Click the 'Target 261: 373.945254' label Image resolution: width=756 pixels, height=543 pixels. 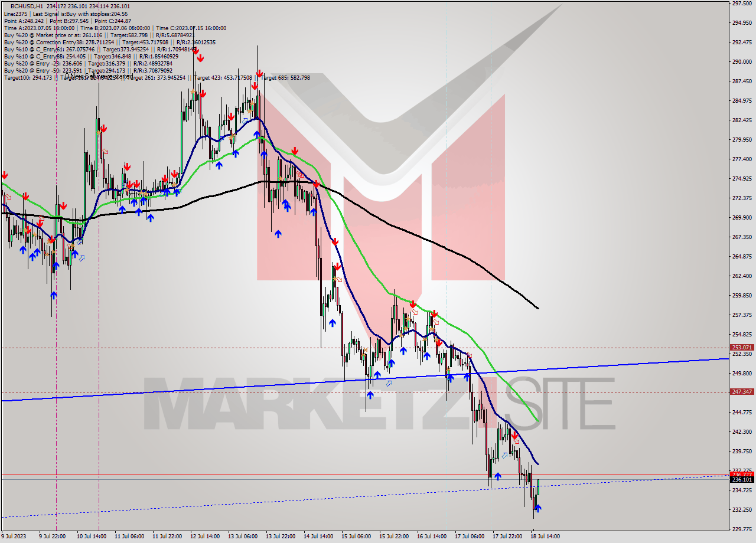tap(157, 77)
